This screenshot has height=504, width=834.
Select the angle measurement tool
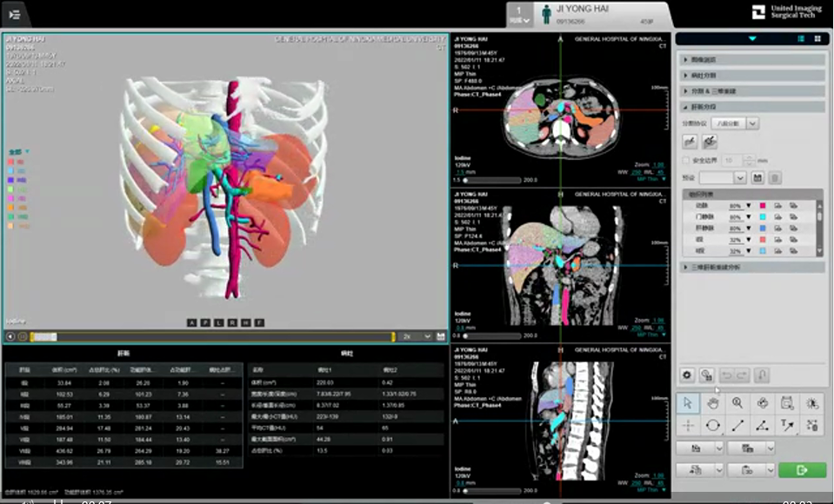pos(762,425)
